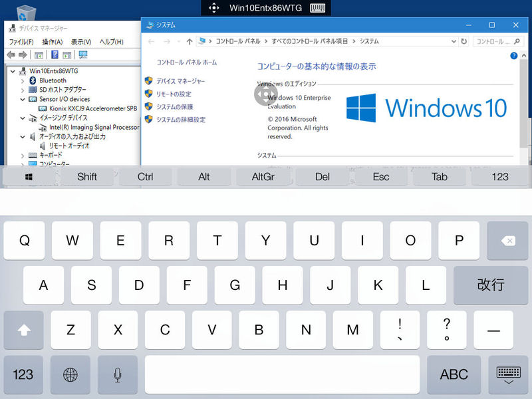Tap the space bar on the keyboard

point(282,374)
